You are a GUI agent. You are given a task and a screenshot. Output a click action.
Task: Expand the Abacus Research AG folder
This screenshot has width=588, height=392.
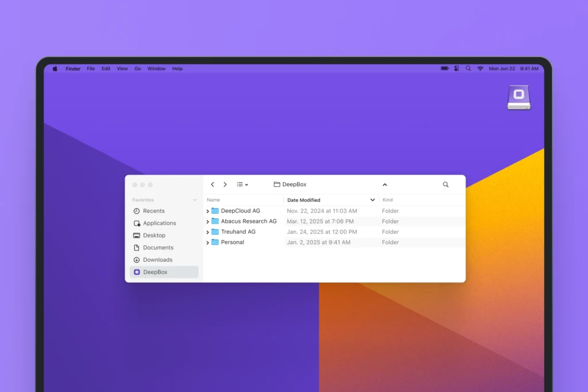point(207,222)
